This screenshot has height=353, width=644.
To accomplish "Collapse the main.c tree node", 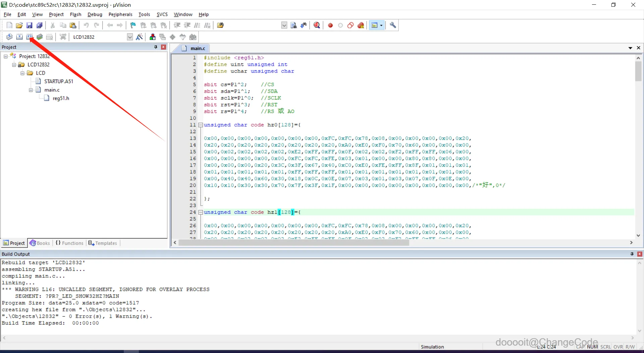I will point(31,90).
